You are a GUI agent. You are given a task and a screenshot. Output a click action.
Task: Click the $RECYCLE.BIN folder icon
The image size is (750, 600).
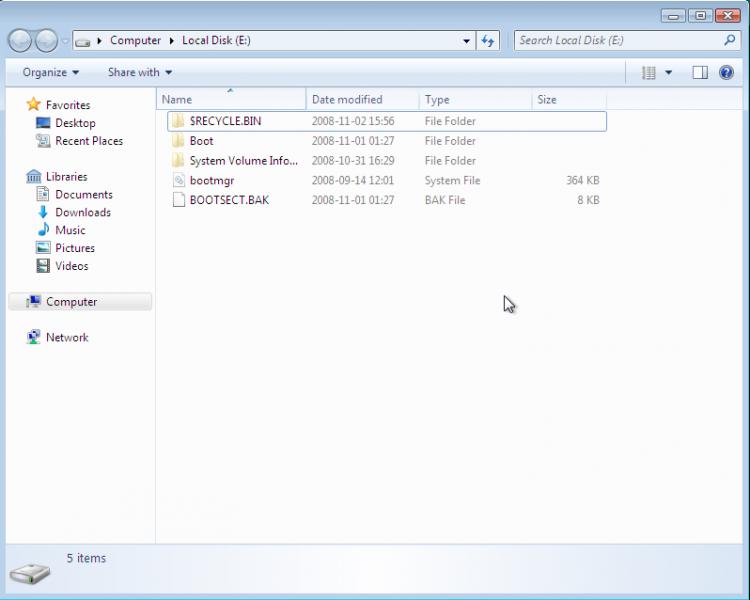coord(178,121)
